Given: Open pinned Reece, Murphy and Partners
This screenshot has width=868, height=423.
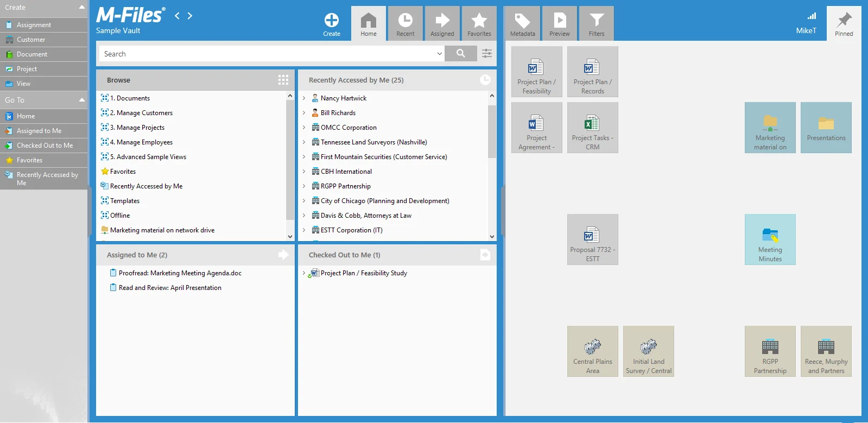Looking at the screenshot, I should coord(826,351).
